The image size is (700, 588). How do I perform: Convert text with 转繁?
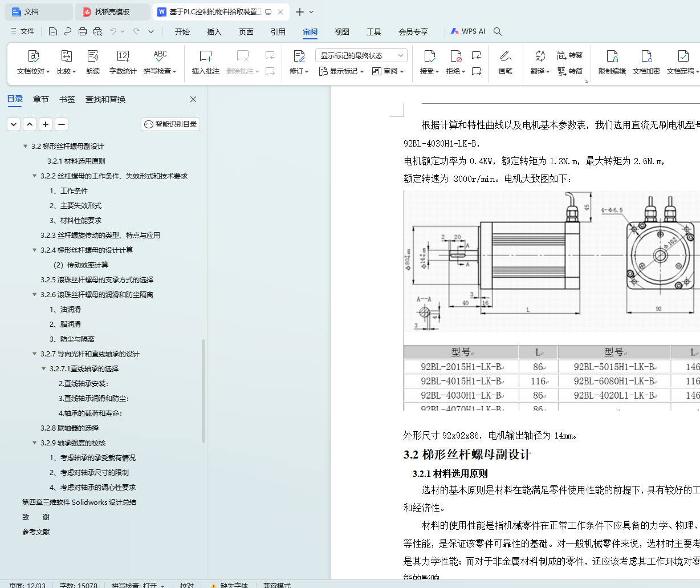click(x=570, y=55)
